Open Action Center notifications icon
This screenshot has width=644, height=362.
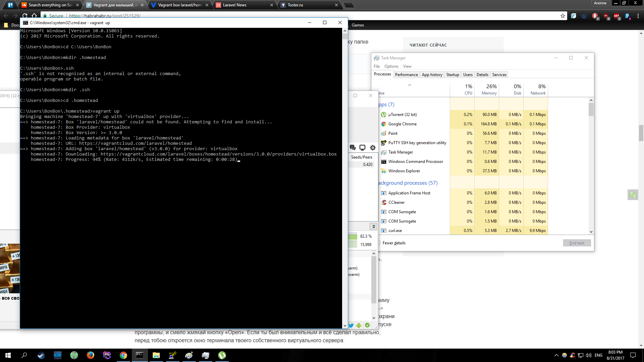tap(633, 355)
